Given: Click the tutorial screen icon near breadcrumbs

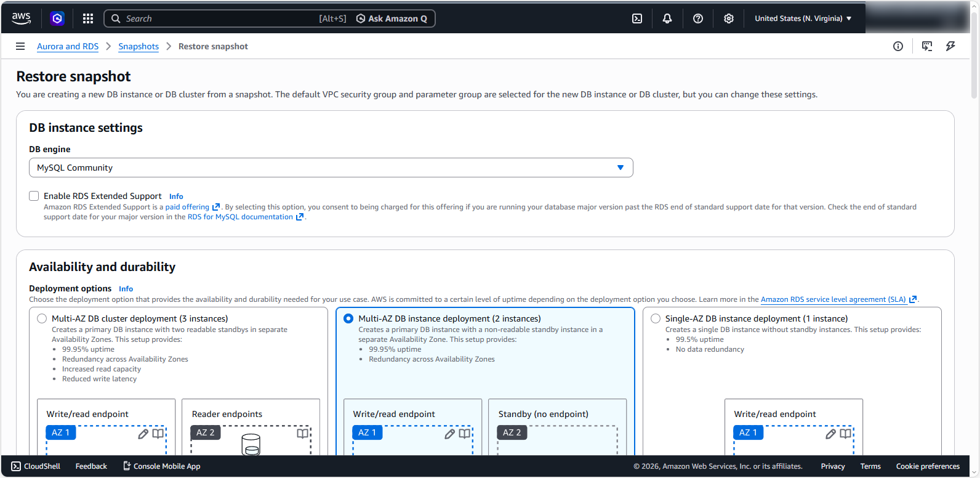Looking at the screenshot, I should (927, 46).
